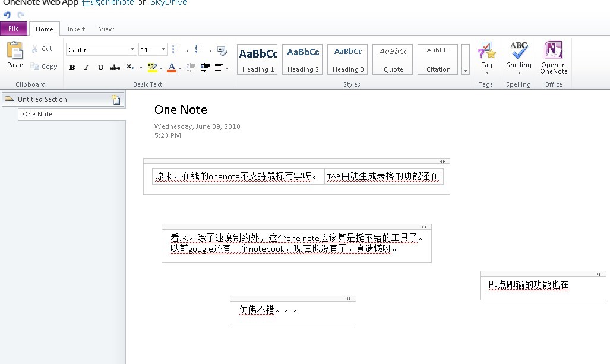Create new page with section icon
Screen dimensions: 610x364
pyautogui.click(x=116, y=100)
